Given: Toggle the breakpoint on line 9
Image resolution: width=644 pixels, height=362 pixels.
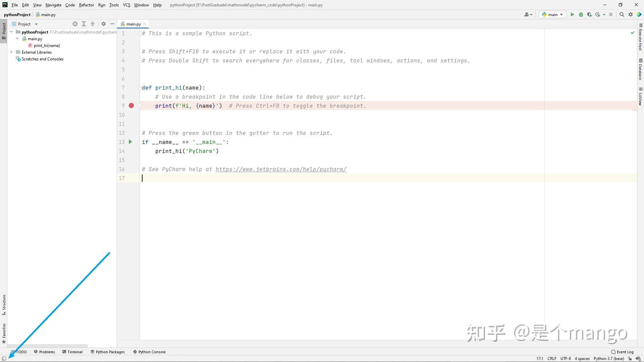Looking at the screenshot, I should tap(131, 106).
